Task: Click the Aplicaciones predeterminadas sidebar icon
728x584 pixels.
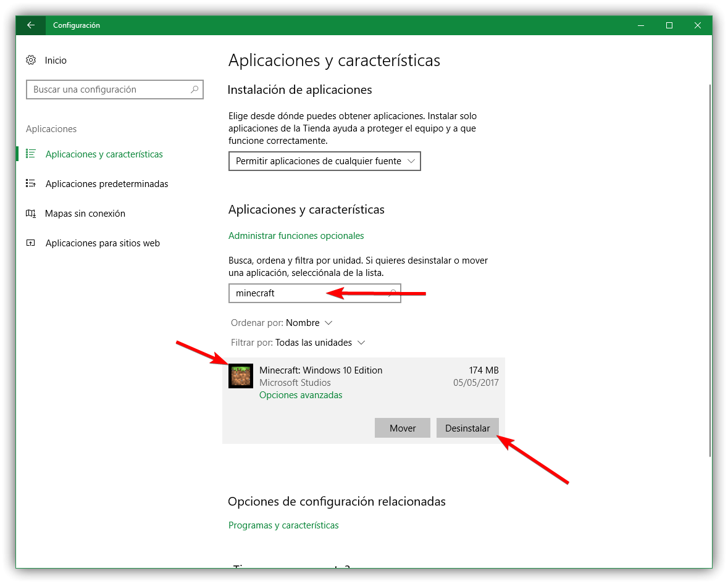Action: coord(31,183)
